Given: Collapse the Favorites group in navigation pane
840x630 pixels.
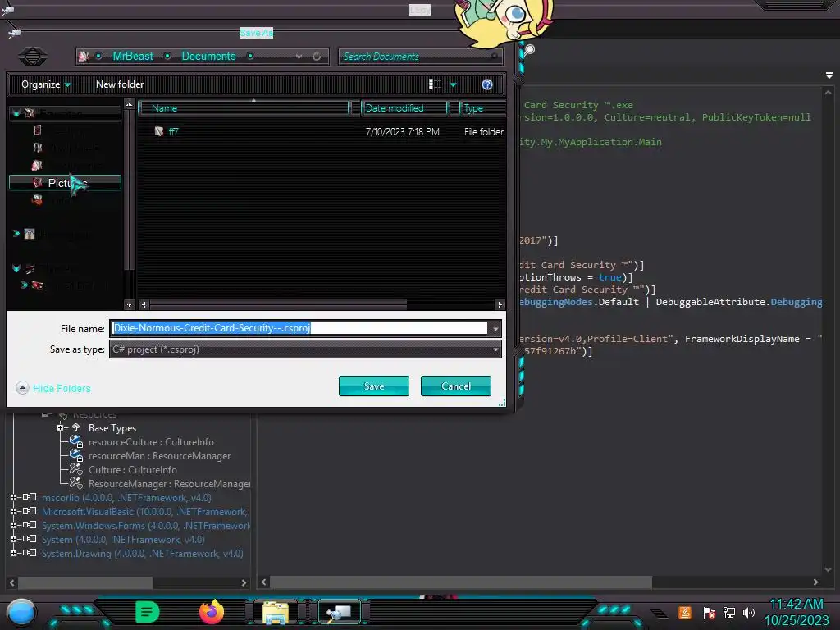Looking at the screenshot, I should pyautogui.click(x=16, y=113).
